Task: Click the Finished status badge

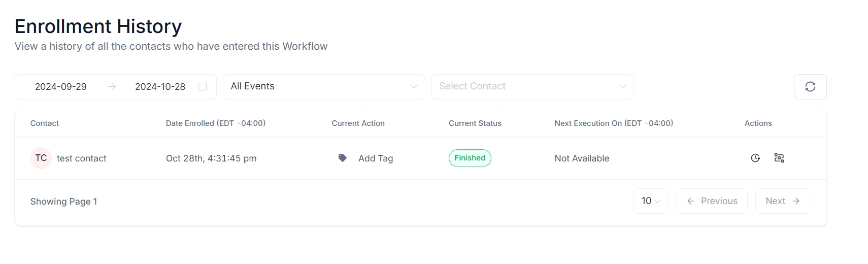Action: click(x=470, y=158)
